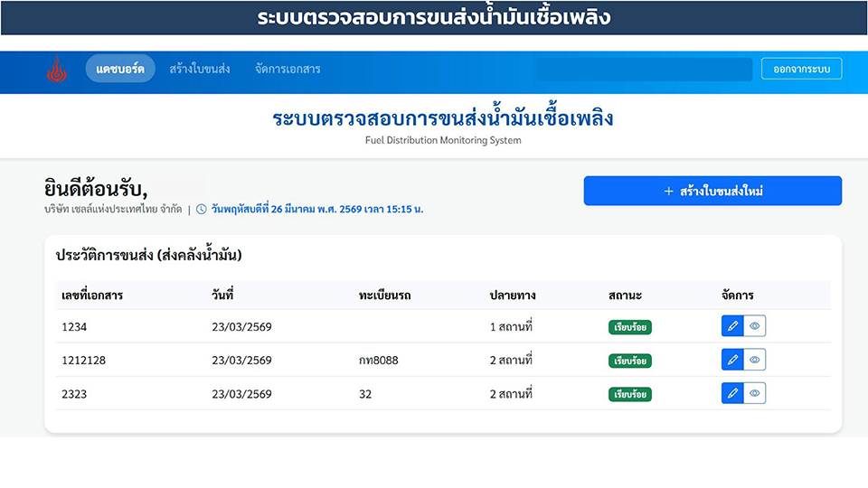The height and width of the screenshot is (488, 868).
Task: Click the flame logo in navbar
Action: pyautogui.click(x=56, y=70)
